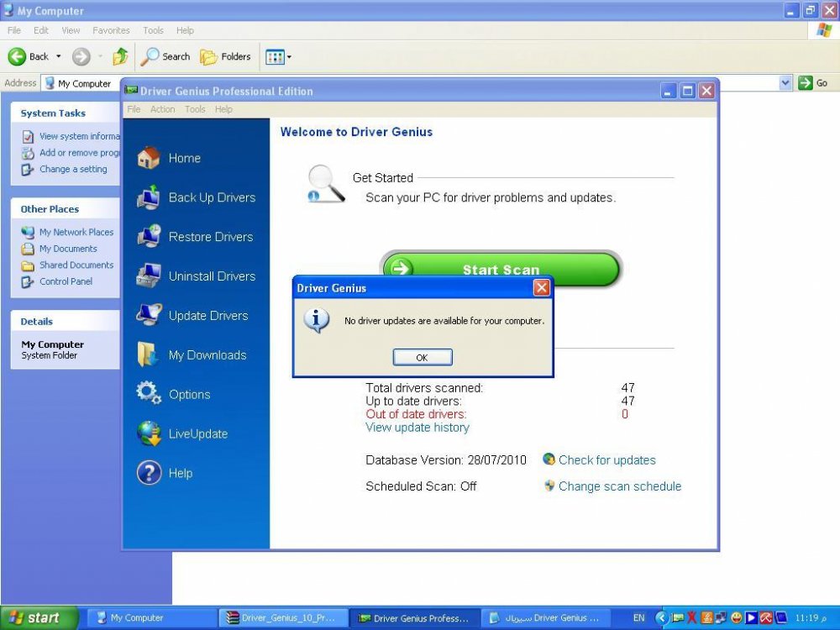This screenshot has height=630, width=840.
Task: Click Check for updates link
Action: tap(607, 460)
